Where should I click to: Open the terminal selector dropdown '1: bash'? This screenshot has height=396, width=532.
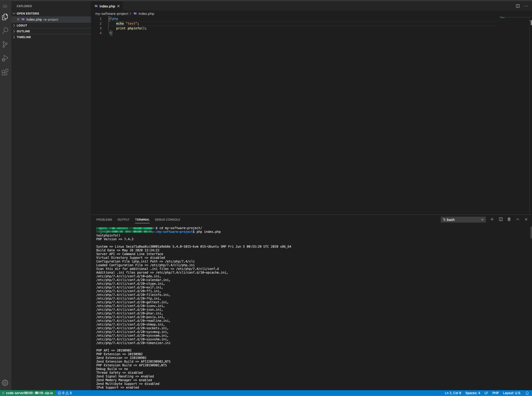[463, 220]
